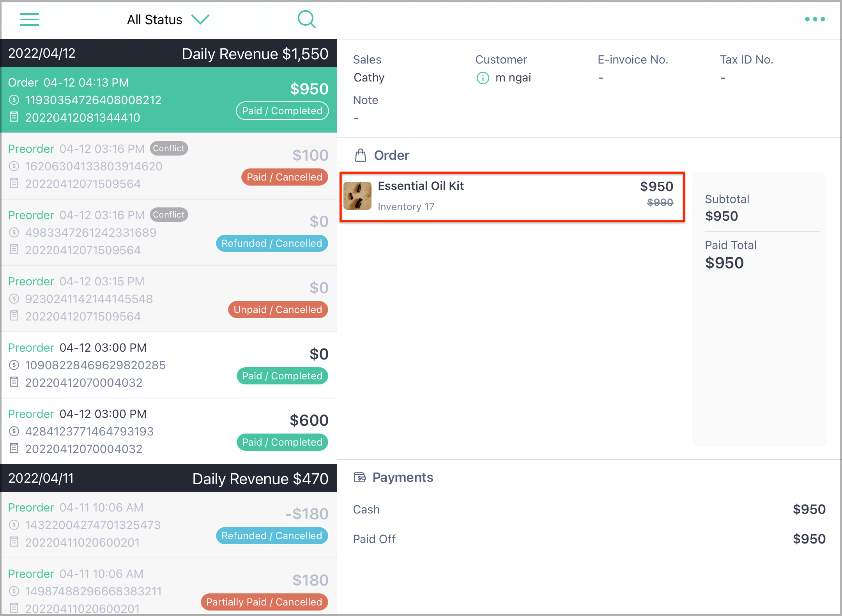Screen dimensions: 842x616
Task: Click the Payments wallet icon
Action: click(359, 477)
